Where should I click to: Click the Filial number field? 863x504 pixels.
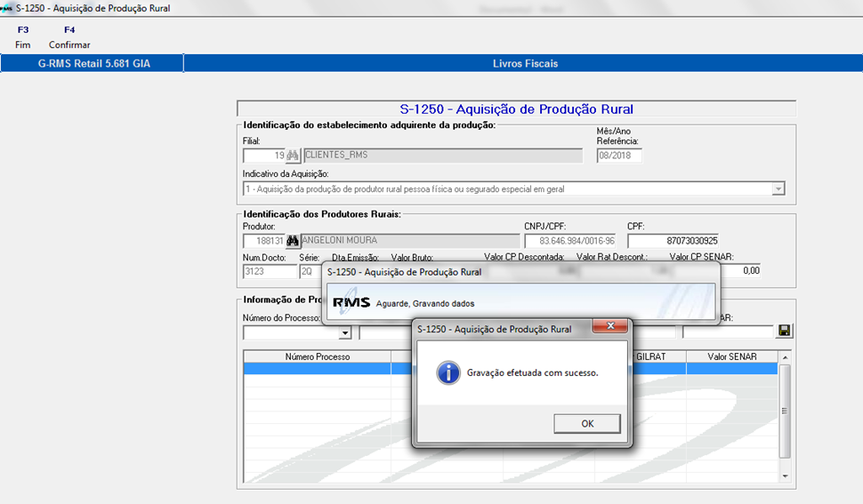264,156
